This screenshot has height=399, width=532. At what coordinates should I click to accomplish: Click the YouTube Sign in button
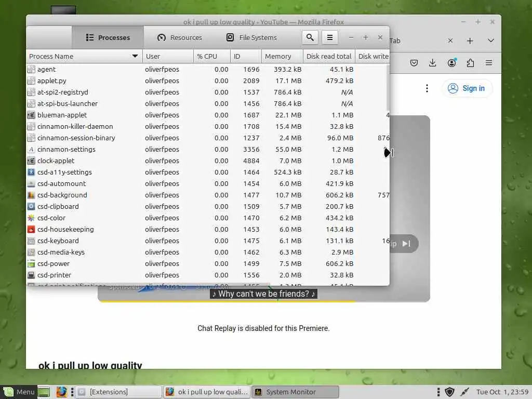click(x=467, y=88)
